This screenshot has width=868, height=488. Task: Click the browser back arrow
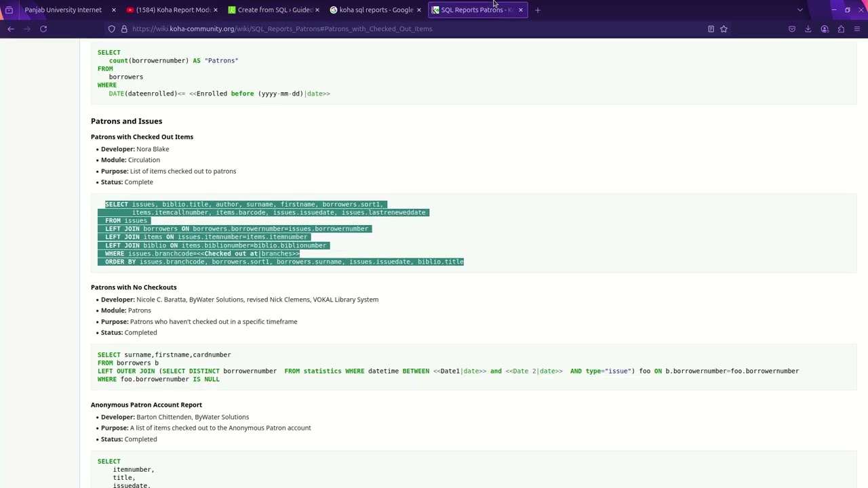11,29
